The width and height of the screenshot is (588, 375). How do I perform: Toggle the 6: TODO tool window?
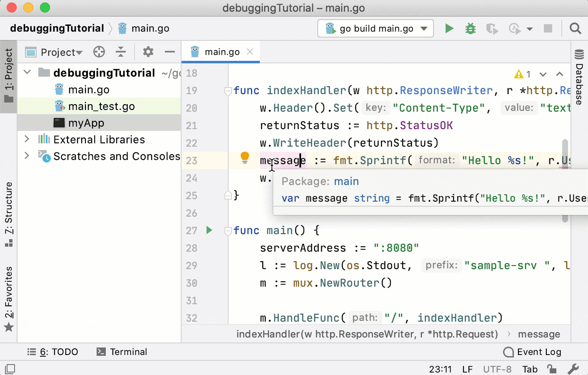(x=53, y=352)
